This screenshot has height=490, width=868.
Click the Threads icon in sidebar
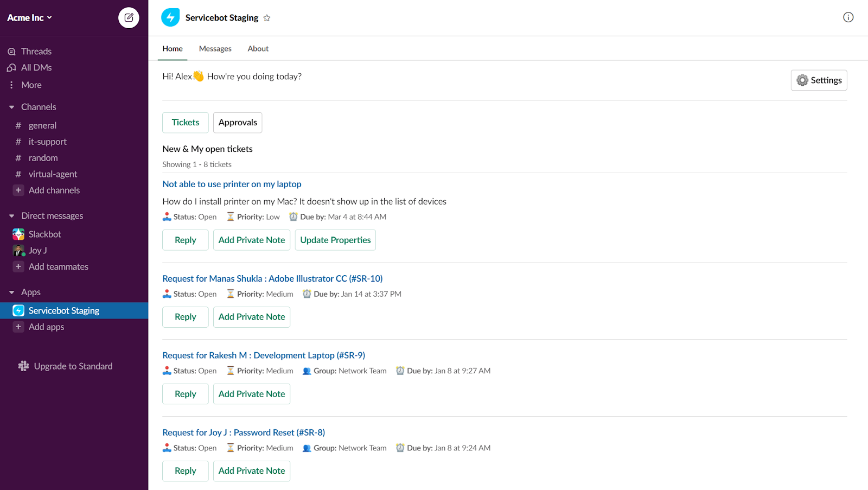11,52
